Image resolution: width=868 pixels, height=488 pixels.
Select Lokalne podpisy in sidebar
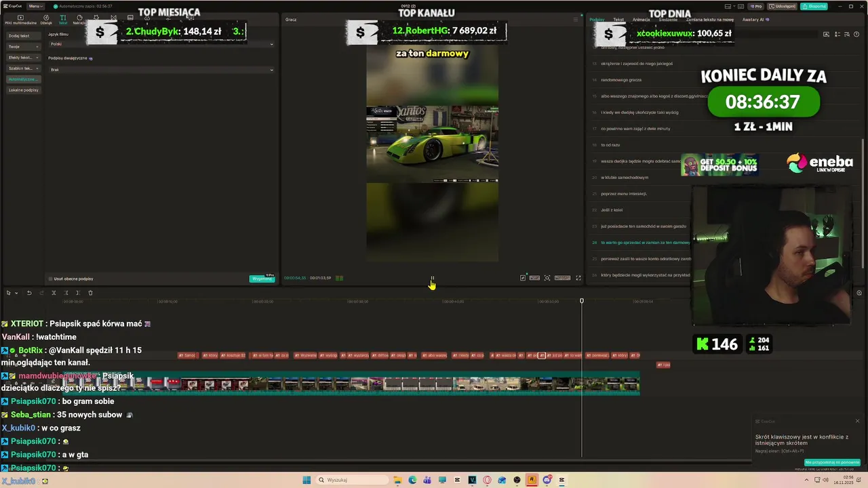pos(23,90)
